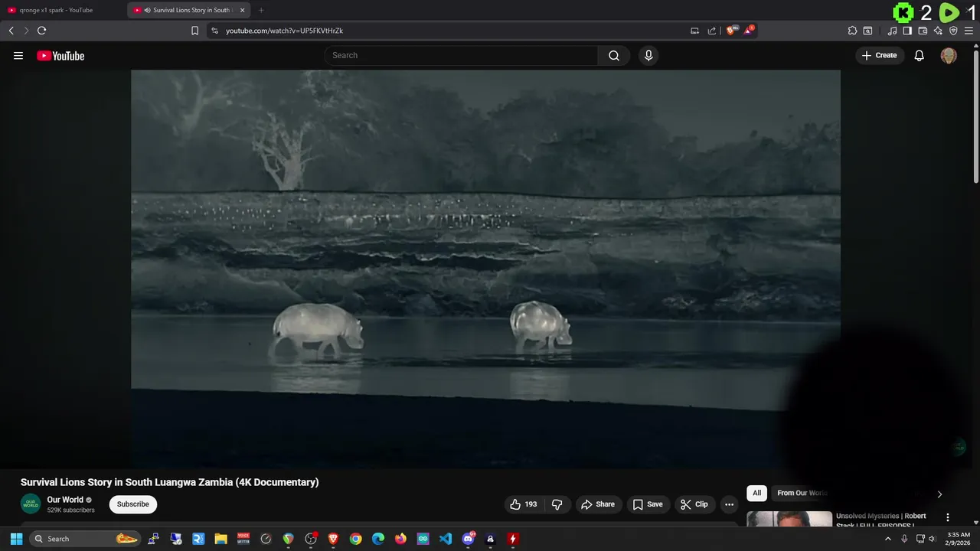The height and width of the screenshot is (551, 980).
Task: Go to YouTube home via logo
Action: pos(60,56)
